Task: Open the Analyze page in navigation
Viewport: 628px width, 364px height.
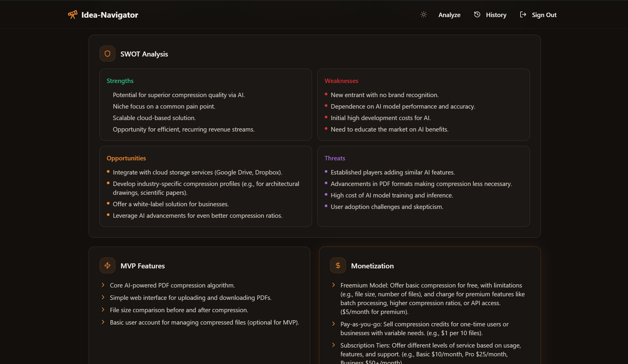Action: [449, 15]
